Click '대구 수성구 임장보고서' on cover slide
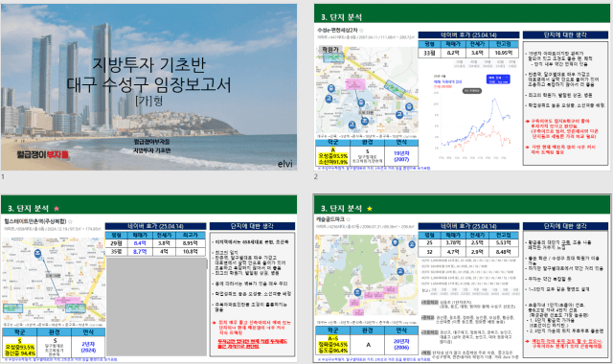Screen dimensions: 613x364 click(x=149, y=84)
